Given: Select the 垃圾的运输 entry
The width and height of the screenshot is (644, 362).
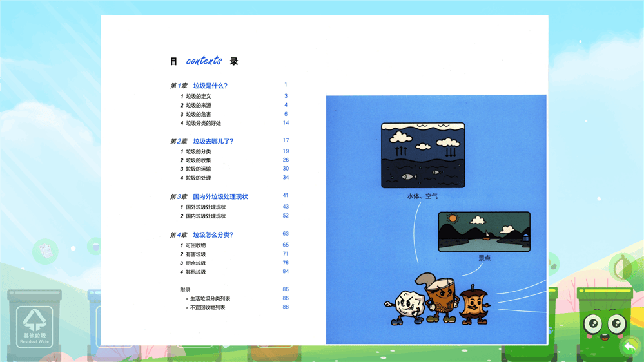Looking at the screenshot, I should tap(198, 169).
